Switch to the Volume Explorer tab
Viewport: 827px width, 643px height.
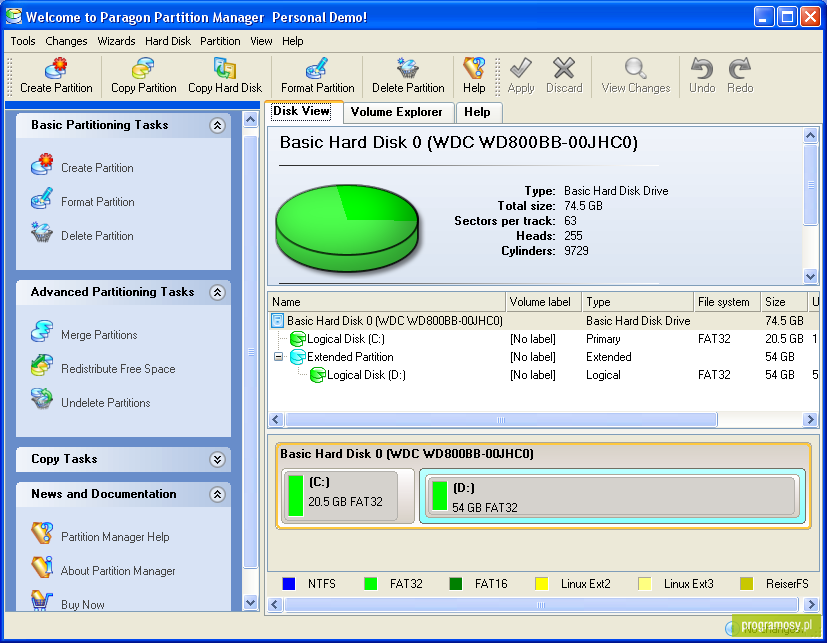pos(397,112)
